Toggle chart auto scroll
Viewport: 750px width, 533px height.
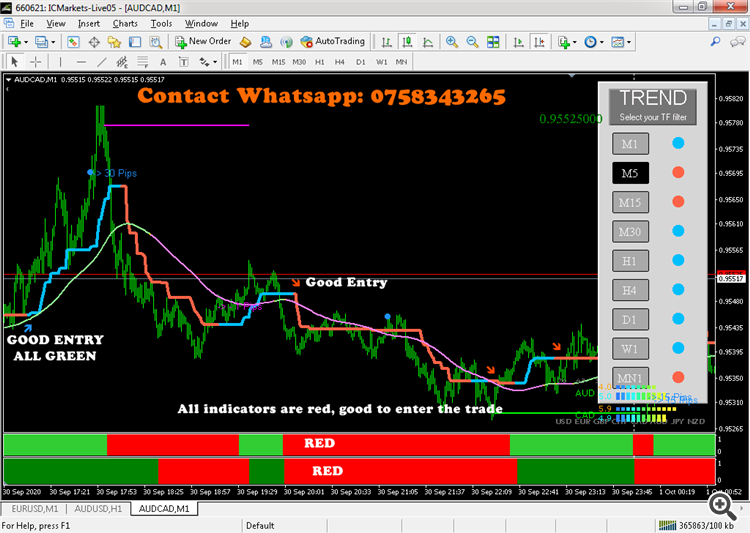[x=518, y=42]
